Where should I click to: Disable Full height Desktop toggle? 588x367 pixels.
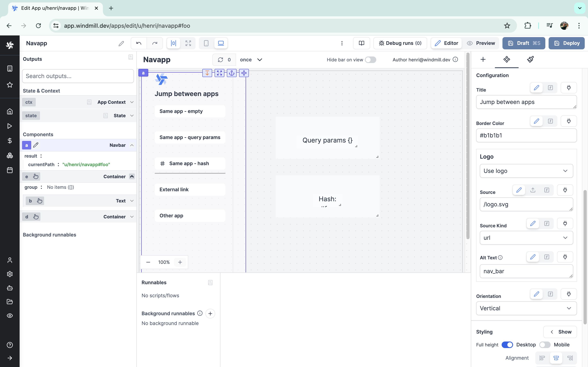click(x=507, y=345)
